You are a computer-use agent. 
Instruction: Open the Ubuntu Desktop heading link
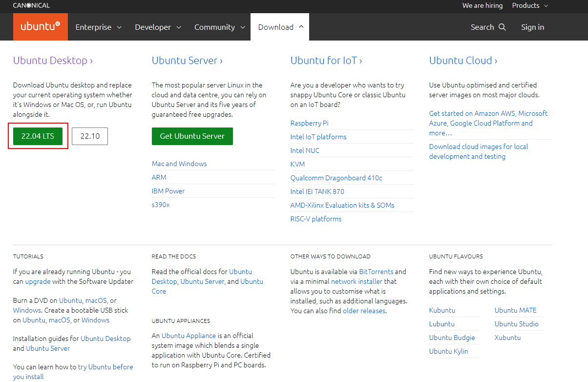[x=53, y=61]
